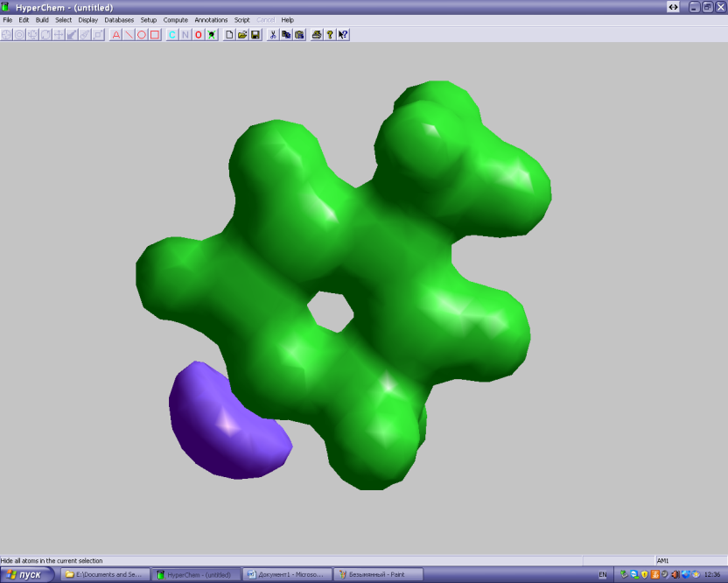Click the New document toolbar icon
The width and height of the screenshot is (728, 583).
click(x=229, y=35)
